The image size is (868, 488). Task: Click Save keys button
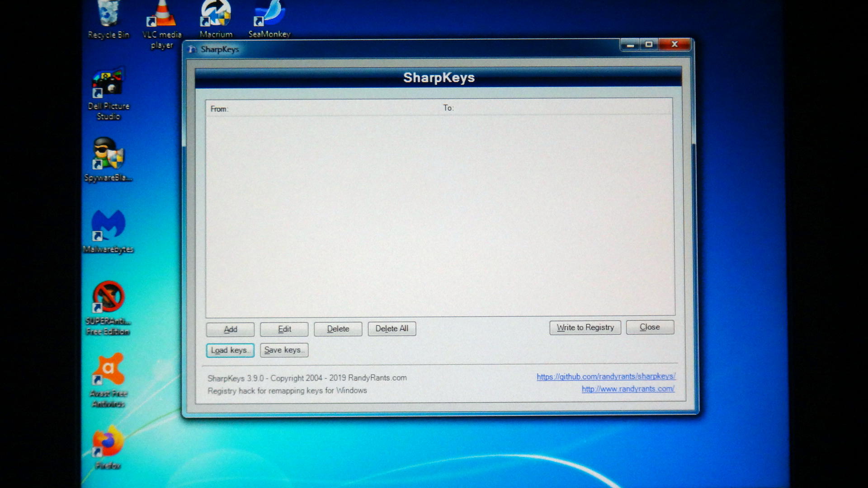[x=284, y=350]
